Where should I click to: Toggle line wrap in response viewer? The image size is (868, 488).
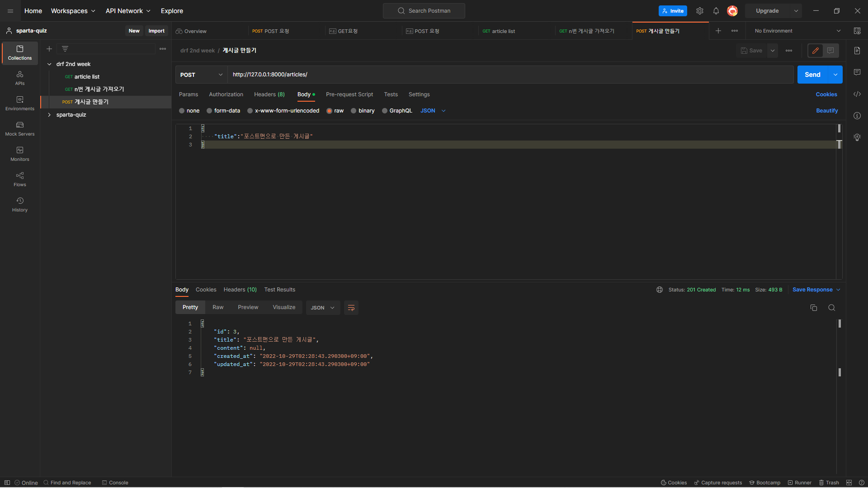click(x=351, y=308)
